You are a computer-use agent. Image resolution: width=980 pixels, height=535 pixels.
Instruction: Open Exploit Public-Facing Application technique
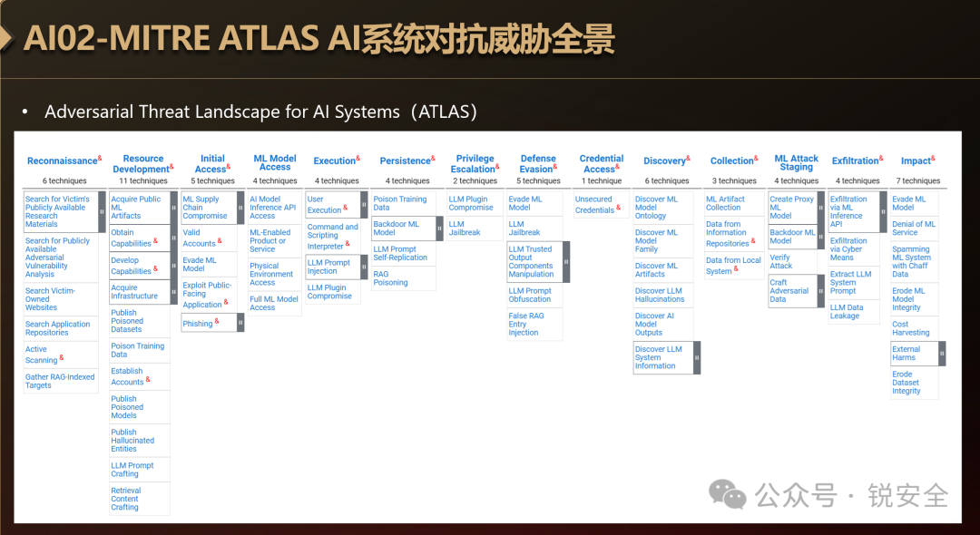pos(207,295)
